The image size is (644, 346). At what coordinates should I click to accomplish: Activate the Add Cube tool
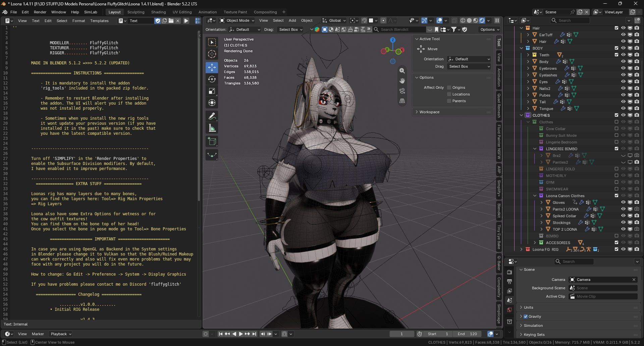click(x=212, y=141)
